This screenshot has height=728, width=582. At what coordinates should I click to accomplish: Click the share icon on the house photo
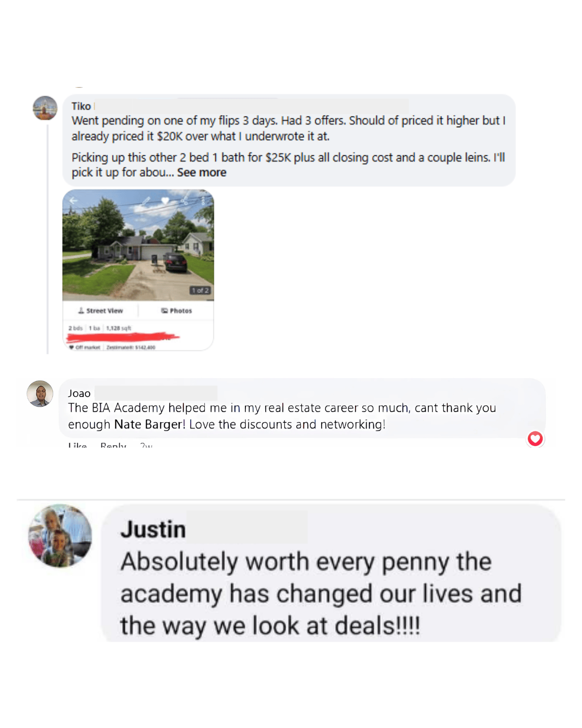point(184,200)
